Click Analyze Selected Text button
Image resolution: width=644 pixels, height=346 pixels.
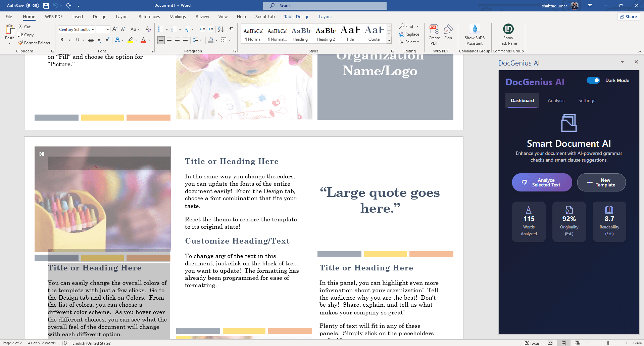coord(542,182)
